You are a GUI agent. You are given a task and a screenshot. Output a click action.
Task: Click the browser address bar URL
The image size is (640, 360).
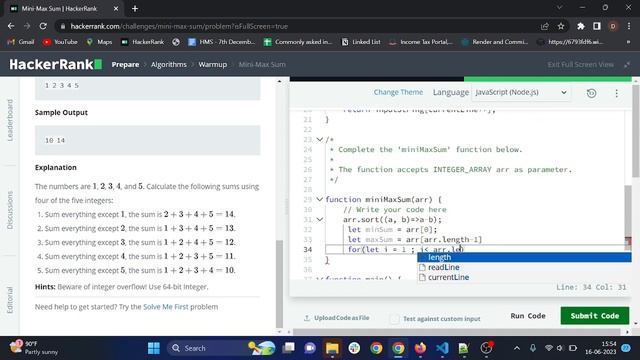(x=179, y=26)
